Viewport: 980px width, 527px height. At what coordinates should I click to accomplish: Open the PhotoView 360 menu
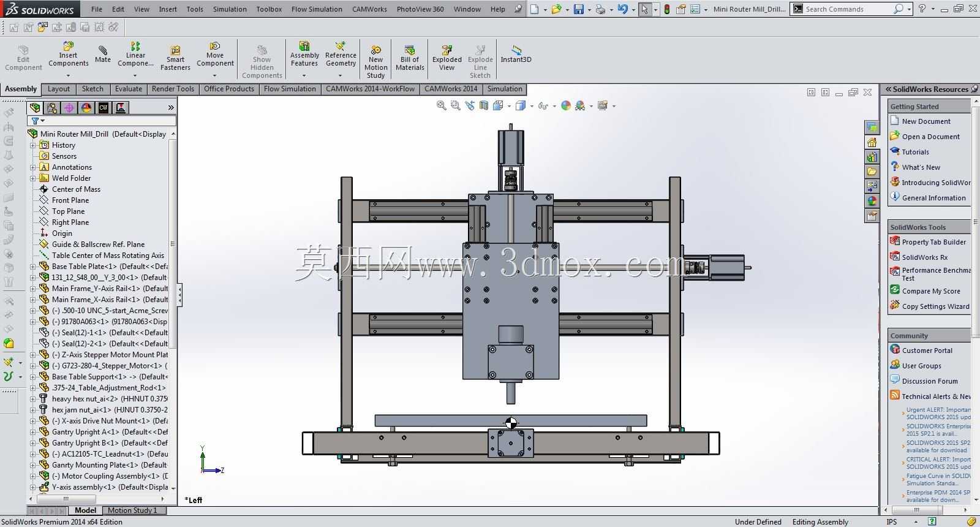coord(420,9)
